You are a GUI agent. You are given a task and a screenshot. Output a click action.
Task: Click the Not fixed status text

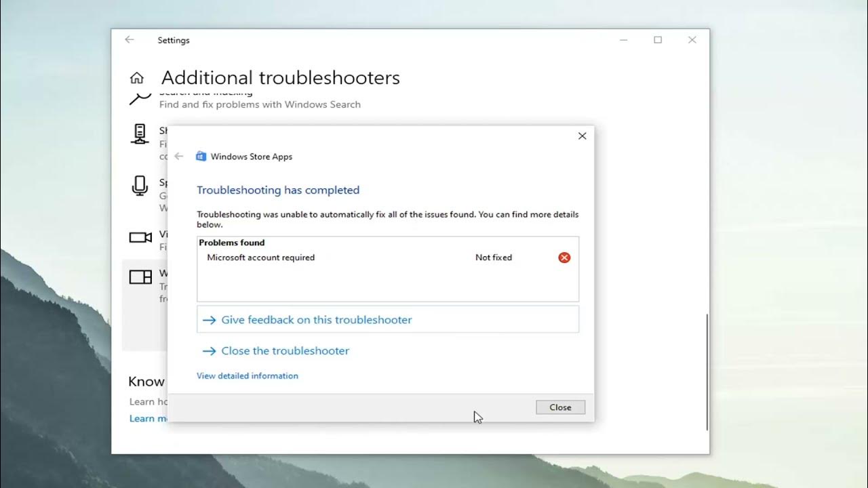494,258
